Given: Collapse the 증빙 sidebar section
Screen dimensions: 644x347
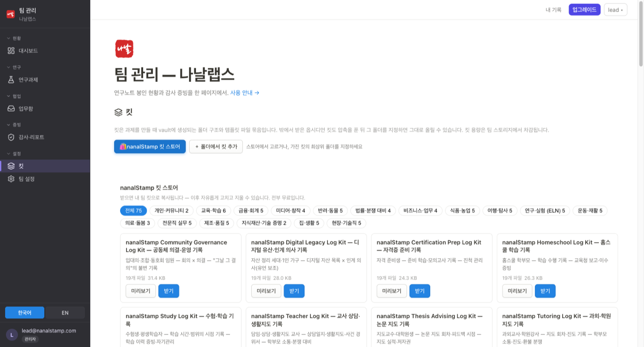Looking at the screenshot, I should click(14, 125).
